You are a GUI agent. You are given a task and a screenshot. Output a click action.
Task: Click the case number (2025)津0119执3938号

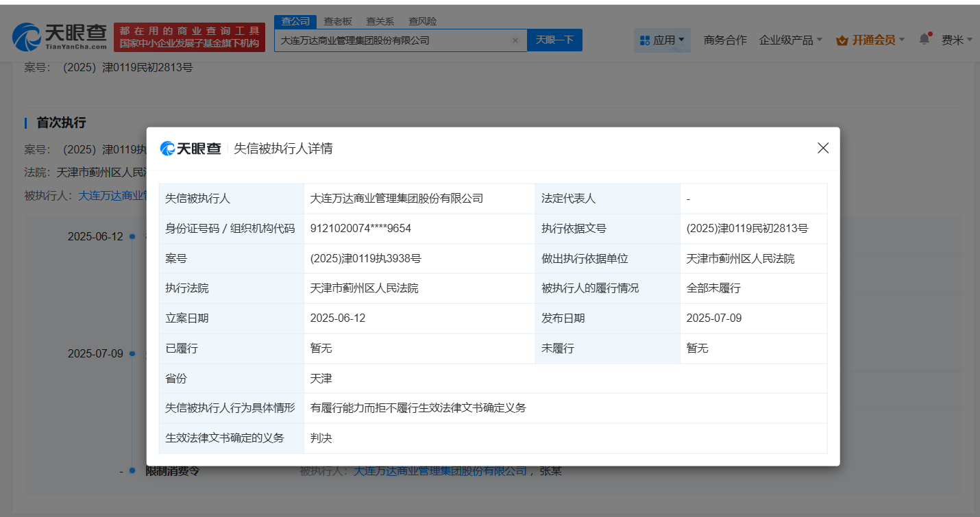click(x=365, y=259)
